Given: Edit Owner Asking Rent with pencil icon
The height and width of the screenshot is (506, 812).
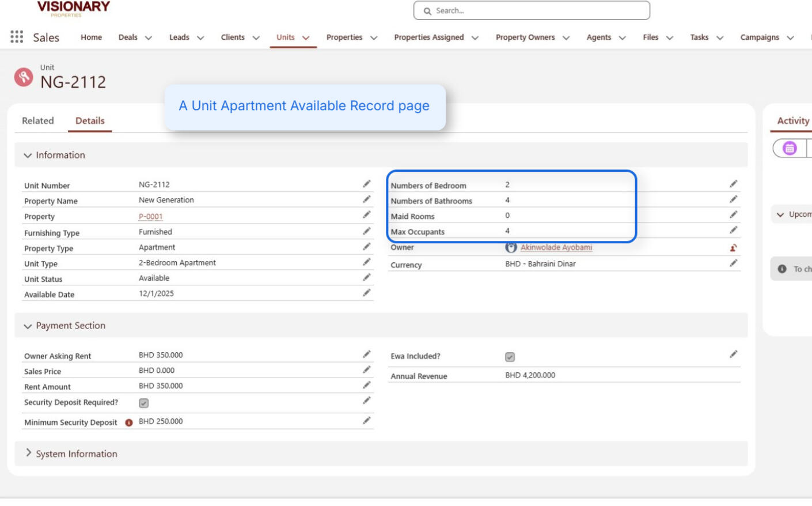Looking at the screenshot, I should 366,354.
